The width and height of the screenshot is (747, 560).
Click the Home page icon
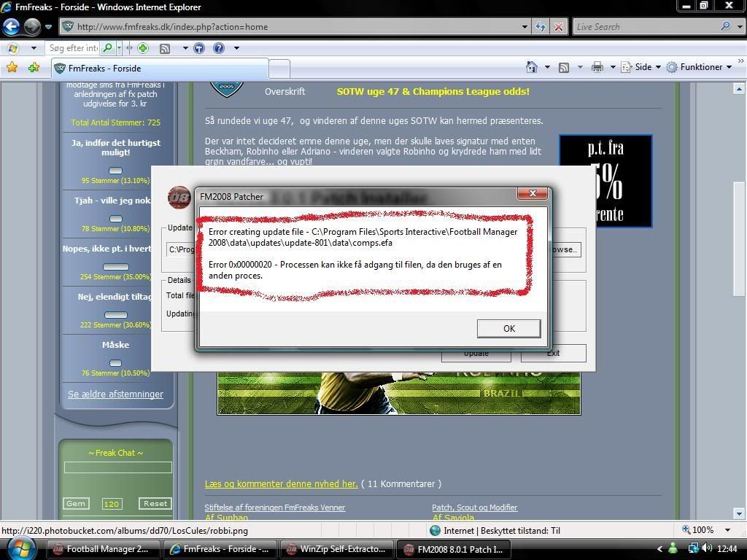[x=532, y=67]
